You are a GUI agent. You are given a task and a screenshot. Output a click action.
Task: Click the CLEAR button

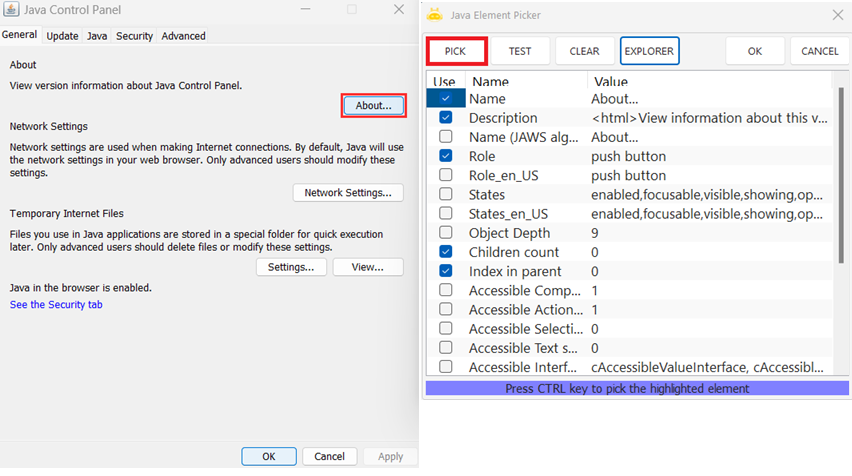584,51
